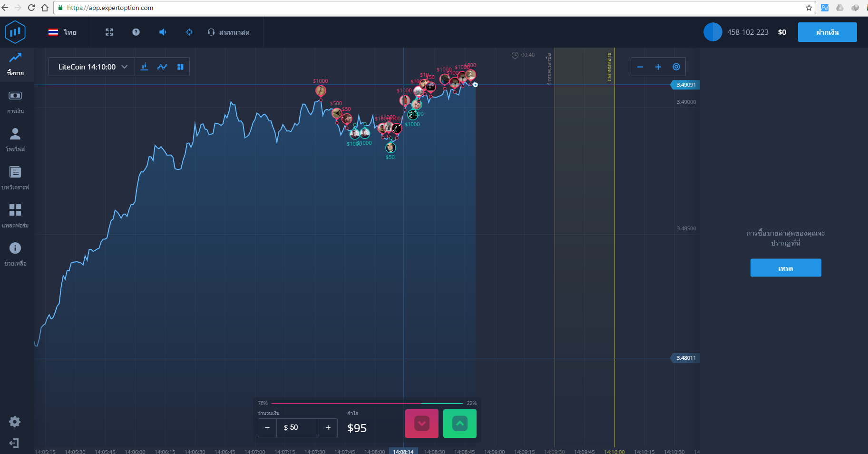This screenshot has width=868, height=454.
Task: Increase trade amount with plus stepper
Action: click(x=328, y=428)
